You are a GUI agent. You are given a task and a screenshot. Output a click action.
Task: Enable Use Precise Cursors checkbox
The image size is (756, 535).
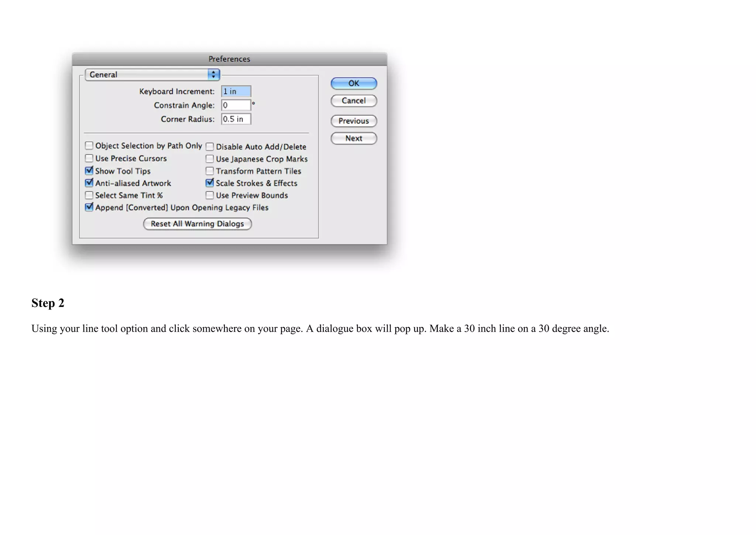(x=89, y=159)
